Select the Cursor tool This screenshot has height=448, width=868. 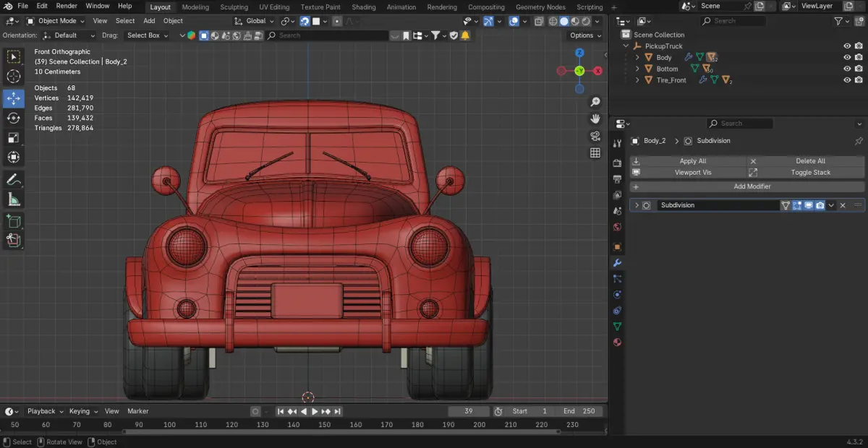point(14,77)
